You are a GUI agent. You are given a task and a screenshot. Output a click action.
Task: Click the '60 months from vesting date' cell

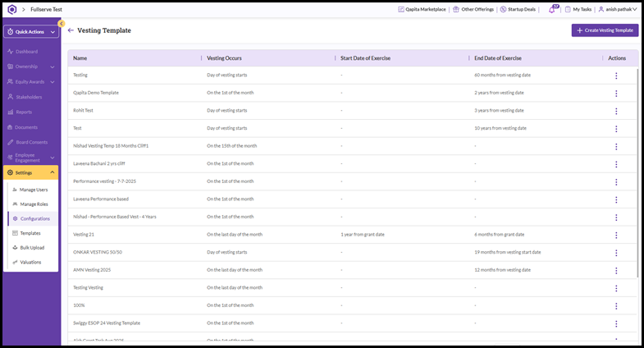pos(502,76)
